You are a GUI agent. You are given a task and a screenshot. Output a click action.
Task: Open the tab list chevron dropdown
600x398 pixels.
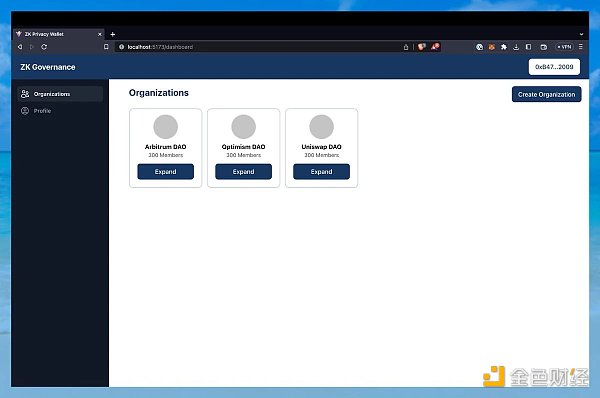581,34
